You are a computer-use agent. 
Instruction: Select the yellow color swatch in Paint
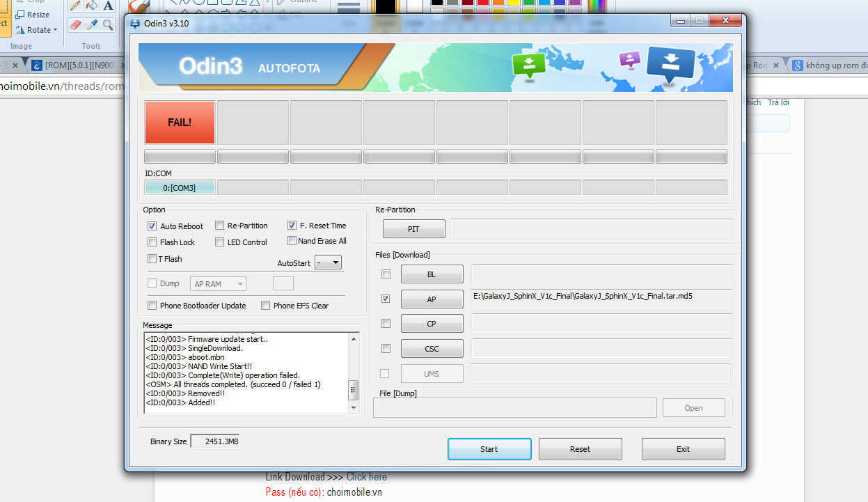pos(513,2)
